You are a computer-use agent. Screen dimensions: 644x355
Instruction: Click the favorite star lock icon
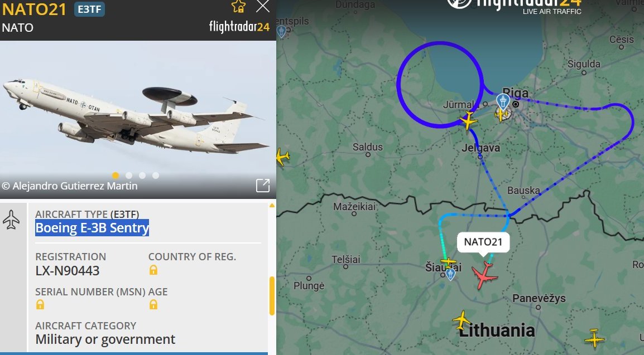[x=238, y=7]
